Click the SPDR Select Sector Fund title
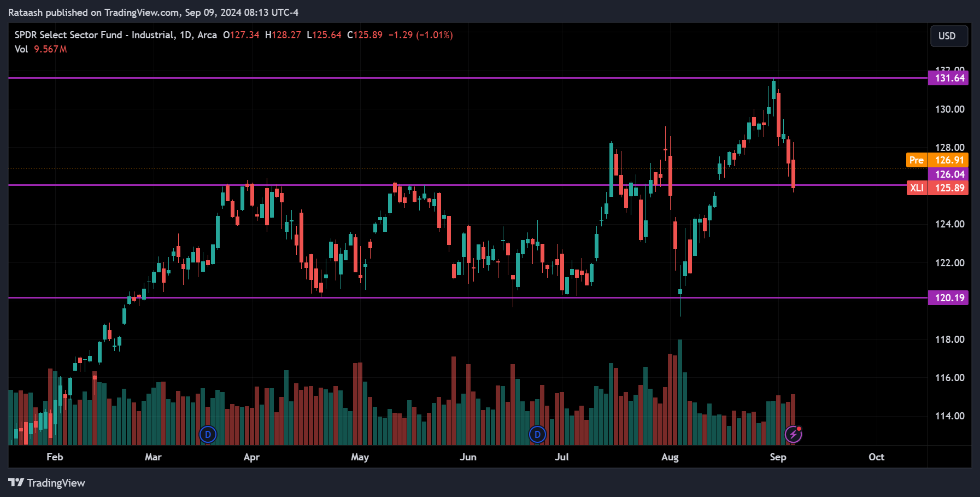 pyautogui.click(x=115, y=35)
